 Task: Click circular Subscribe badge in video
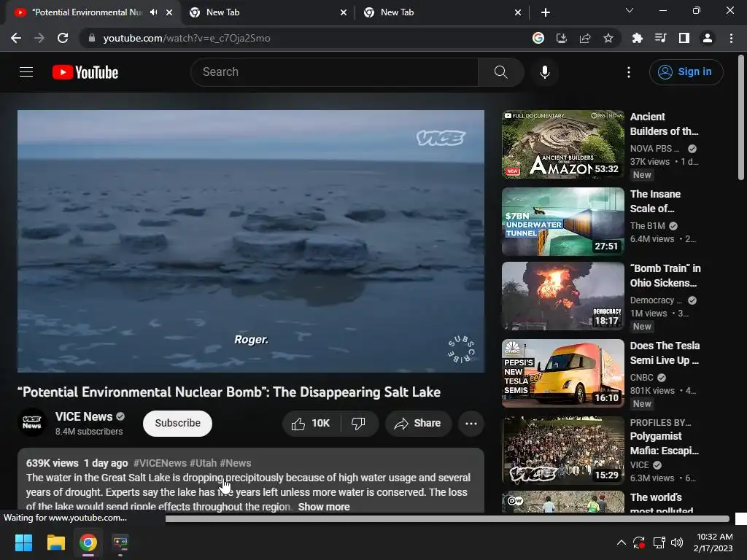[461, 349]
